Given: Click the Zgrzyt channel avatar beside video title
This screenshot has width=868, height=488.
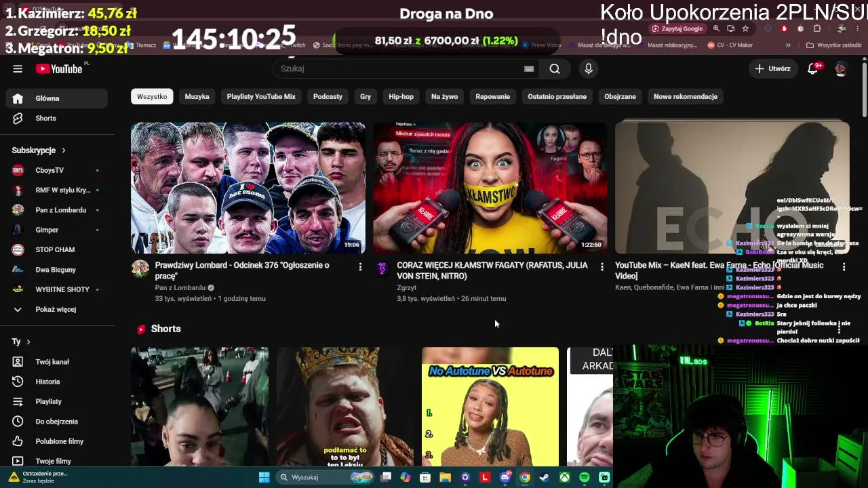Looking at the screenshot, I should pyautogui.click(x=382, y=268).
